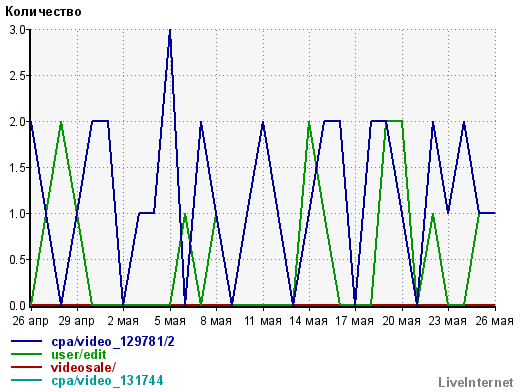Viewport: 520px width, 392px height.
Task: Click the 14 мая date label
Action: pyautogui.click(x=308, y=321)
